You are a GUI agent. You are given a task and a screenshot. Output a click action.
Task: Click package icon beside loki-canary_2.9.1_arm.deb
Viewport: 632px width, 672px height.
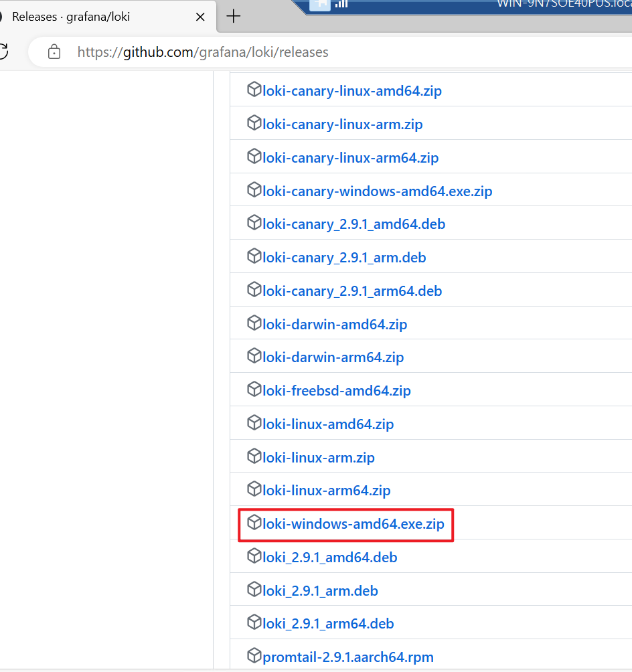254,256
